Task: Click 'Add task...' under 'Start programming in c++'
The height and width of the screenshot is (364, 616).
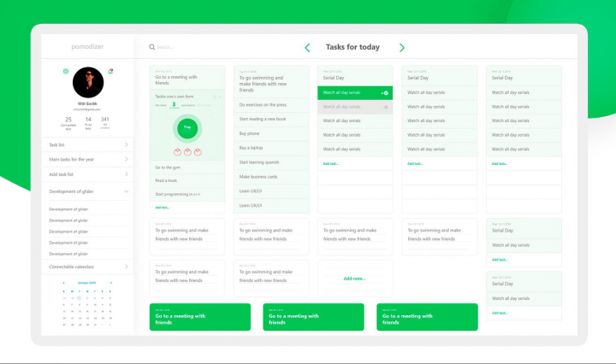Action: tap(162, 208)
